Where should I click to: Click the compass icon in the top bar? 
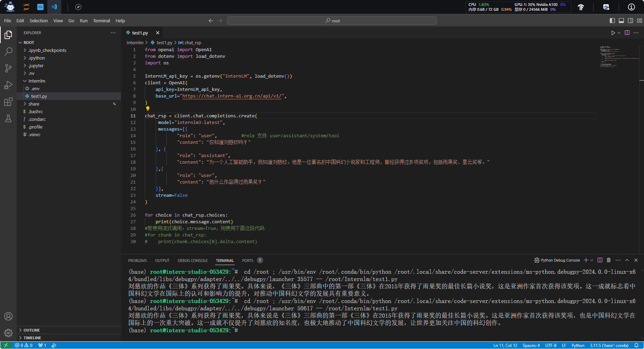(78, 7)
